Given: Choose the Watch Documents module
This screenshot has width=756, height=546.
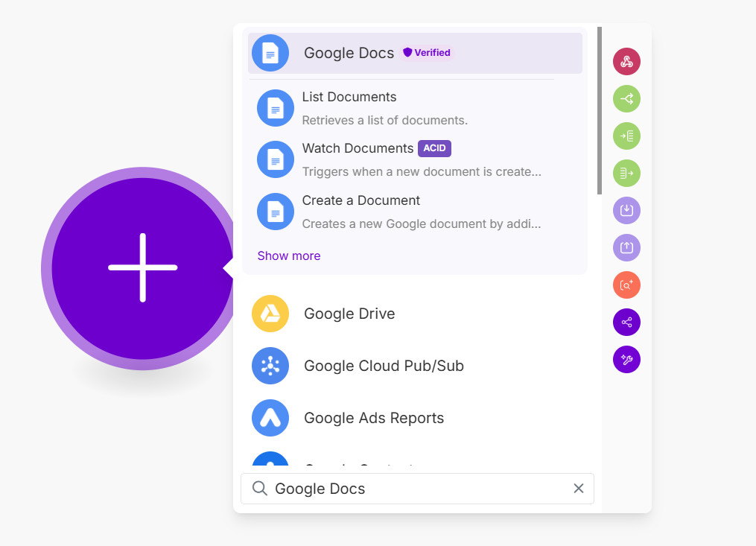Looking at the screenshot, I should click(x=415, y=159).
